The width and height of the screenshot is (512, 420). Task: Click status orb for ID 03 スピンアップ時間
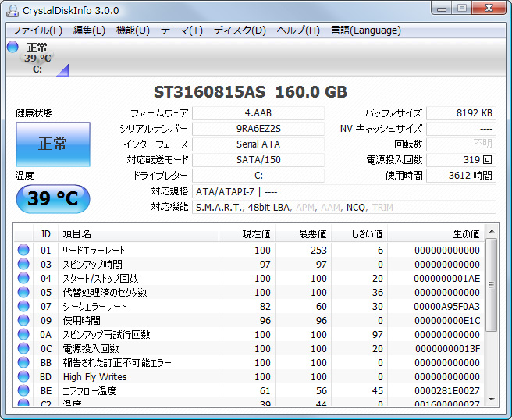23,264
